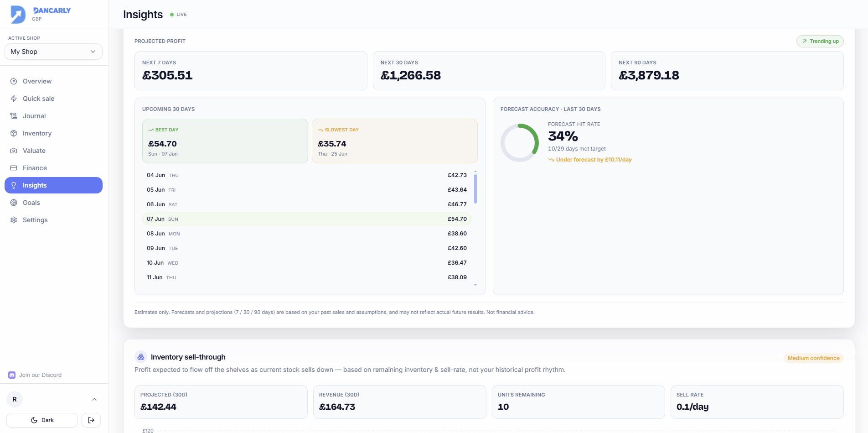Click the Next 90 Days profit card
This screenshot has height=433, width=868.
click(727, 71)
